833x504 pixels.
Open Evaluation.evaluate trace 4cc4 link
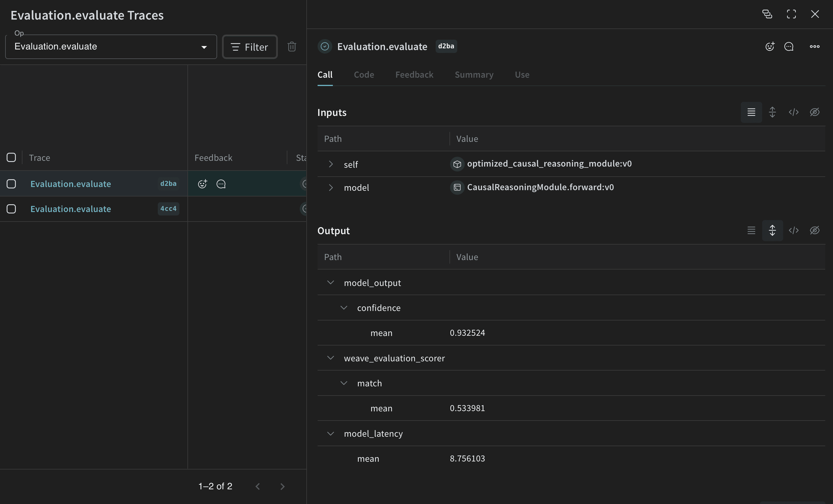[71, 209]
